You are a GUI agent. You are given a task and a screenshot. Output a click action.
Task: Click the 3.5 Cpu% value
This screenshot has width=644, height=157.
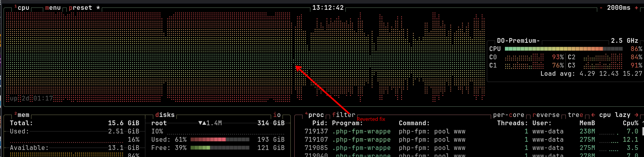[x=633, y=148]
